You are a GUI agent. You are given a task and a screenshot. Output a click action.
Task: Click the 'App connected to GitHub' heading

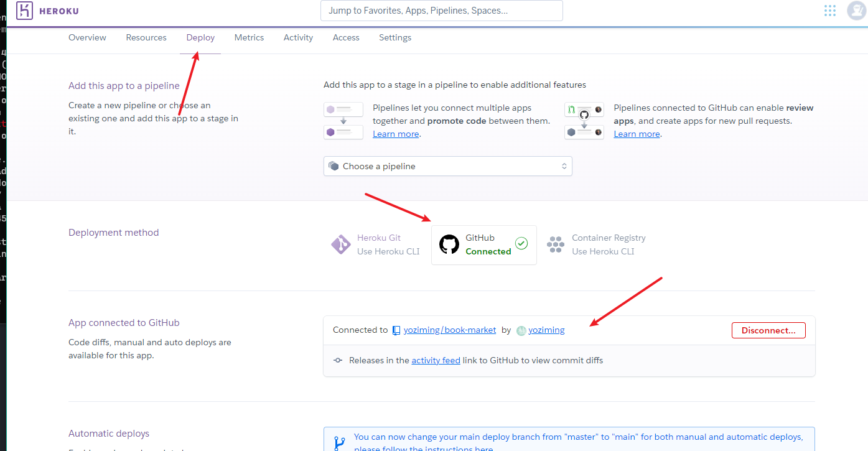click(124, 323)
